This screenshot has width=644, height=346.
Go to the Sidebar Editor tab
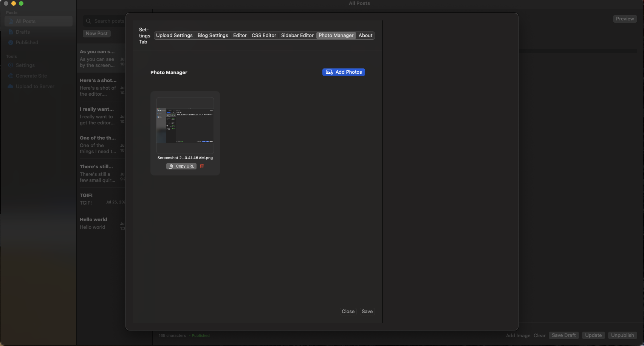(297, 36)
